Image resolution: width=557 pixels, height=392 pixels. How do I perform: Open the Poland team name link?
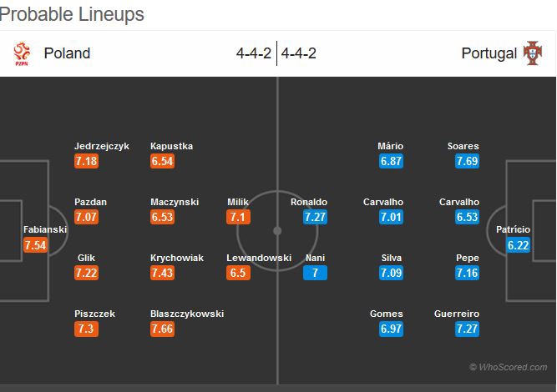pos(67,53)
